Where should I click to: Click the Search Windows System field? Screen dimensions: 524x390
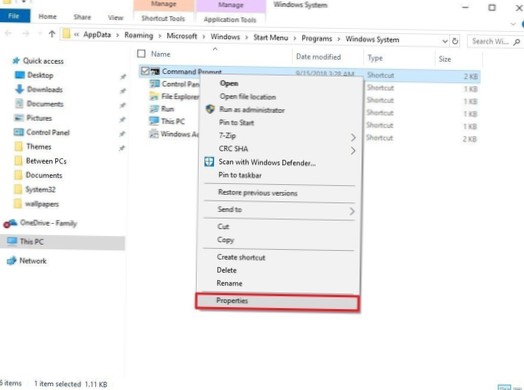click(x=495, y=41)
